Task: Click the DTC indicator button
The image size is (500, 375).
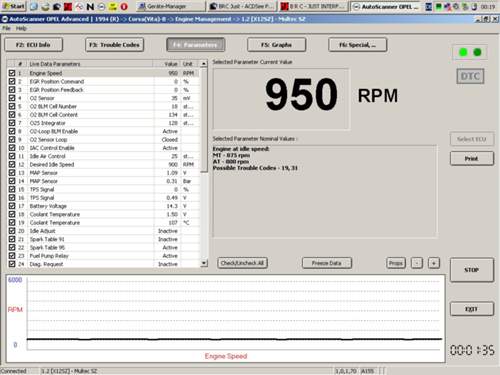Action: tap(470, 76)
